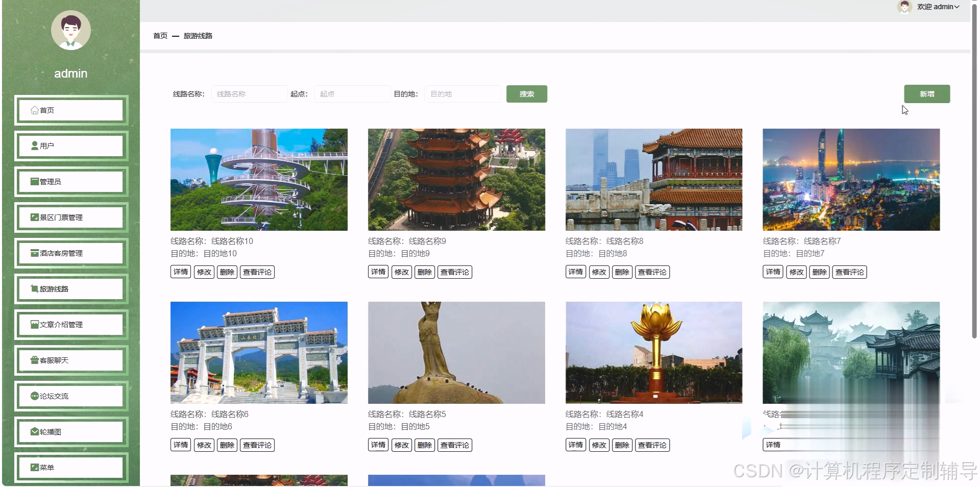Click 详情 for 线路名称7

(773, 272)
